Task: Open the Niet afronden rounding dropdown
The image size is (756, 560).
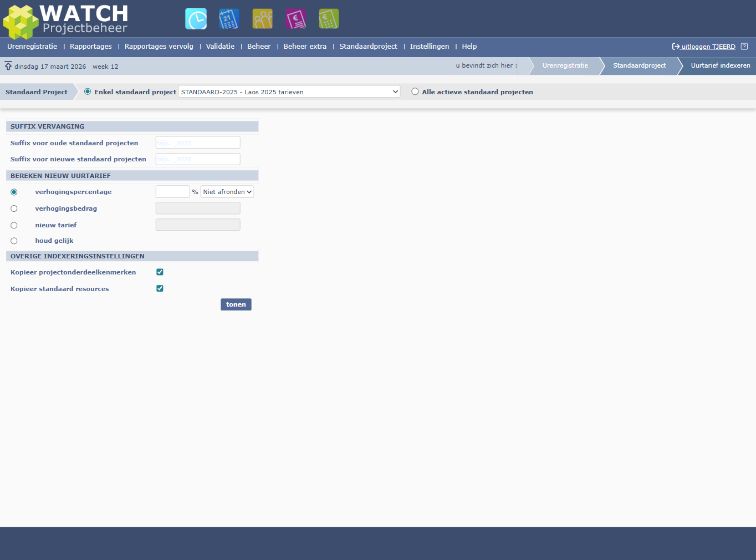Action: (227, 192)
